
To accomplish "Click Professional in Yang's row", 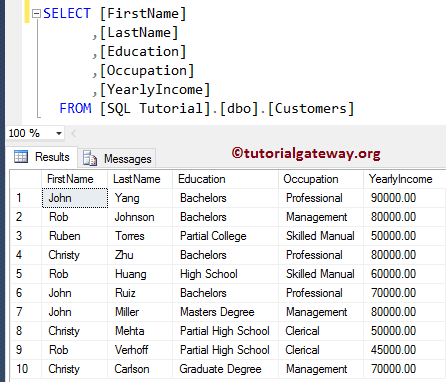I will pos(321,198).
